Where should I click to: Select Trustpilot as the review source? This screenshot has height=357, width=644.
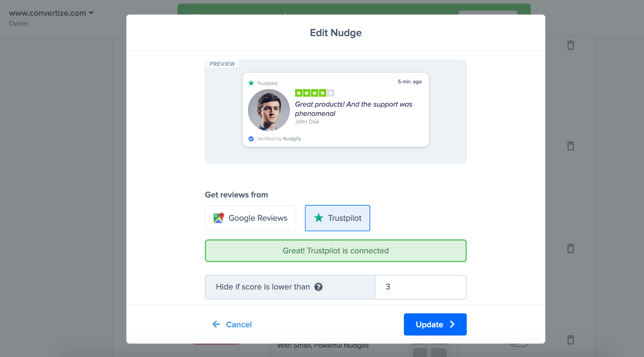pyautogui.click(x=337, y=218)
